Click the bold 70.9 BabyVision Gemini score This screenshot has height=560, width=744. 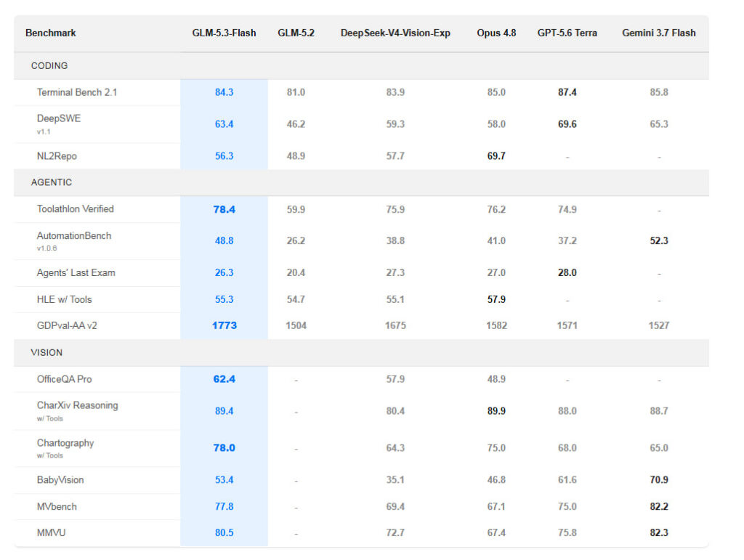coord(658,480)
